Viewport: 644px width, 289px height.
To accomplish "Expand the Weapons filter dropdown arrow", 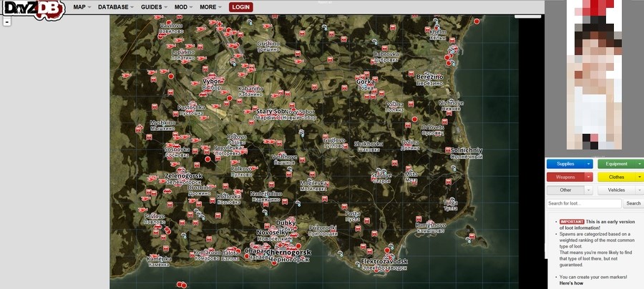I will tap(589, 177).
